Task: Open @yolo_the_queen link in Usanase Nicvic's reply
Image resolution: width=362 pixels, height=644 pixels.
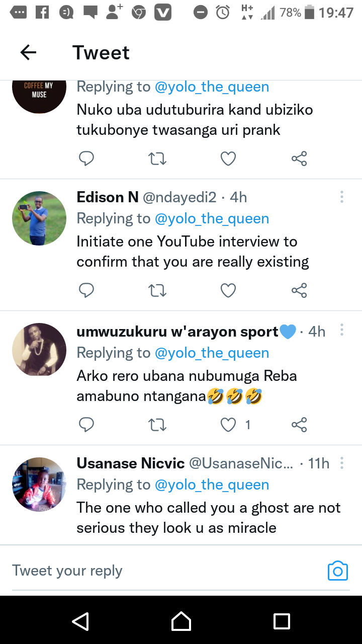Action: point(212,485)
